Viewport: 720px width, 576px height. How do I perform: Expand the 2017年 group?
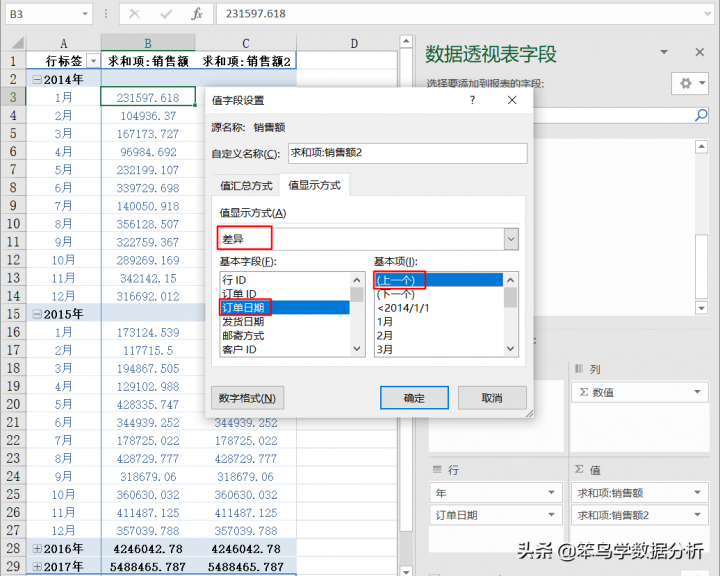pyautogui.click(x=37, y=566)
